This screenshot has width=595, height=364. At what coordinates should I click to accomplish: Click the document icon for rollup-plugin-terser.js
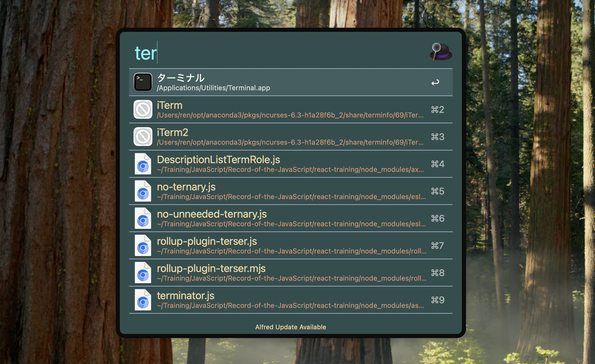142,245
